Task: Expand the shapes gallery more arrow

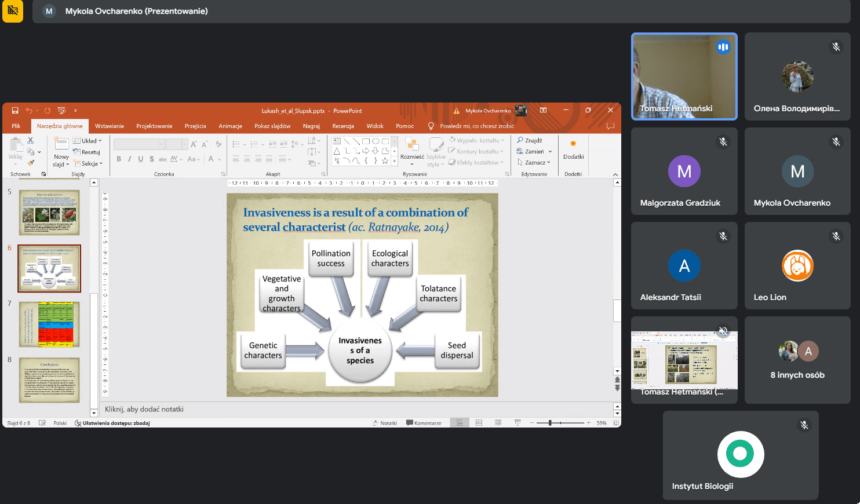Action: (x=395, y=160)
